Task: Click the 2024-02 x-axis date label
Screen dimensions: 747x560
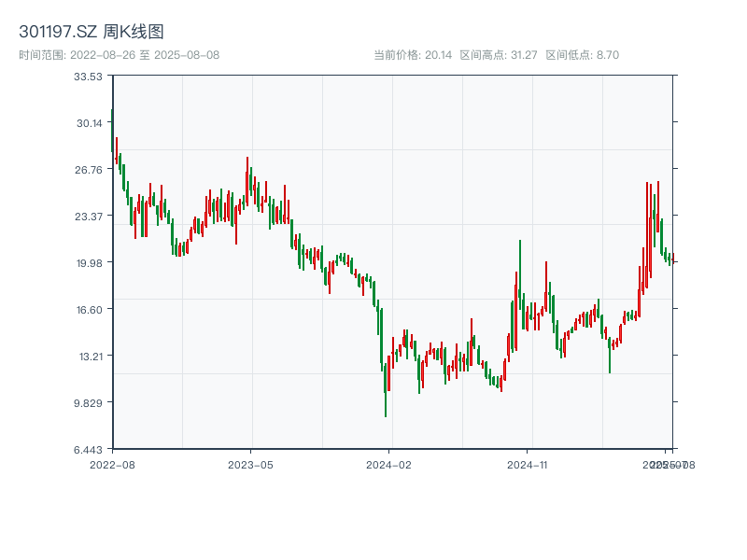Action: (389, 464)
